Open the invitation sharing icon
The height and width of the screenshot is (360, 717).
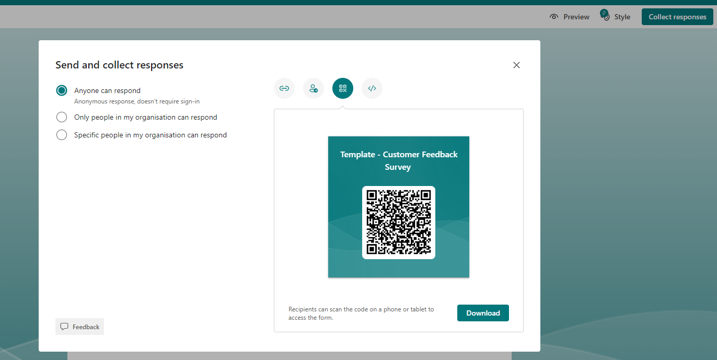313,88
